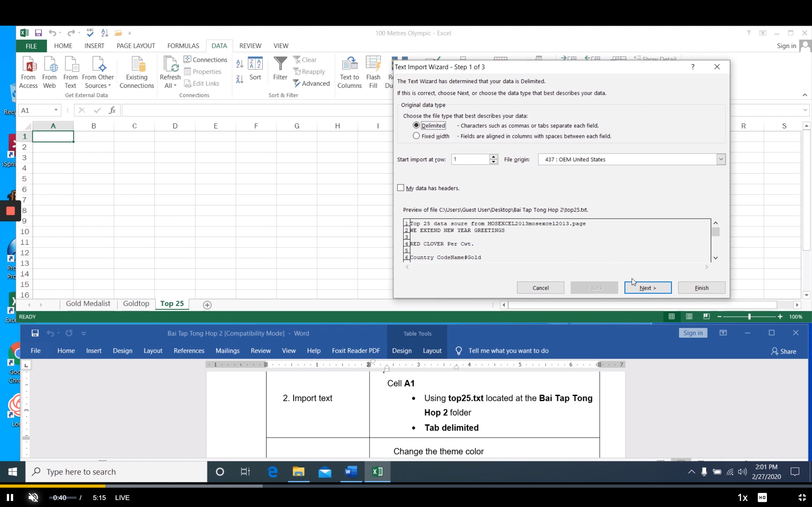
Task: Select the Fixed width radio button
Action: coord(416,136)
